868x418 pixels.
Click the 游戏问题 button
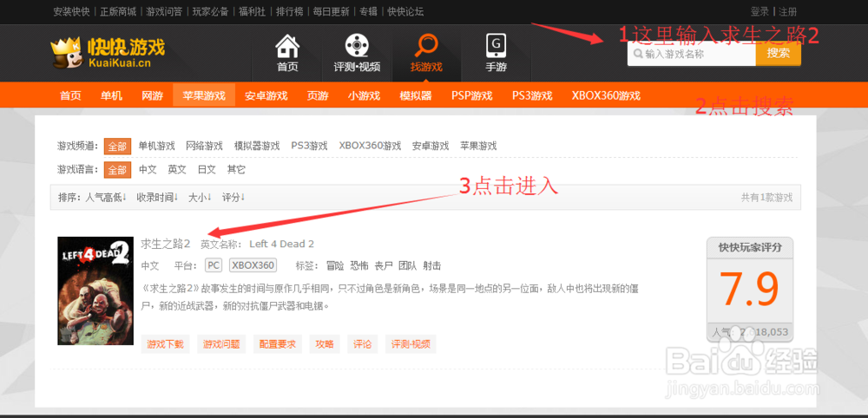click(221, 344)
